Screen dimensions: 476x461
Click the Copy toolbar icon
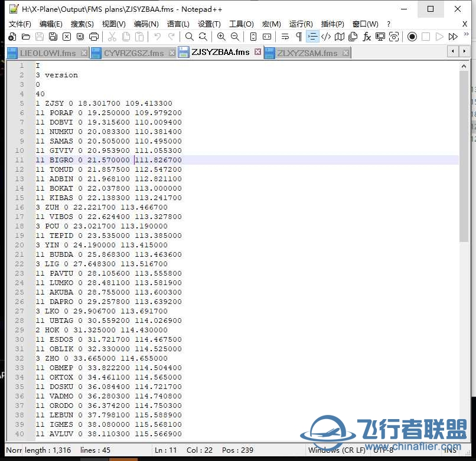pos(126,37)
